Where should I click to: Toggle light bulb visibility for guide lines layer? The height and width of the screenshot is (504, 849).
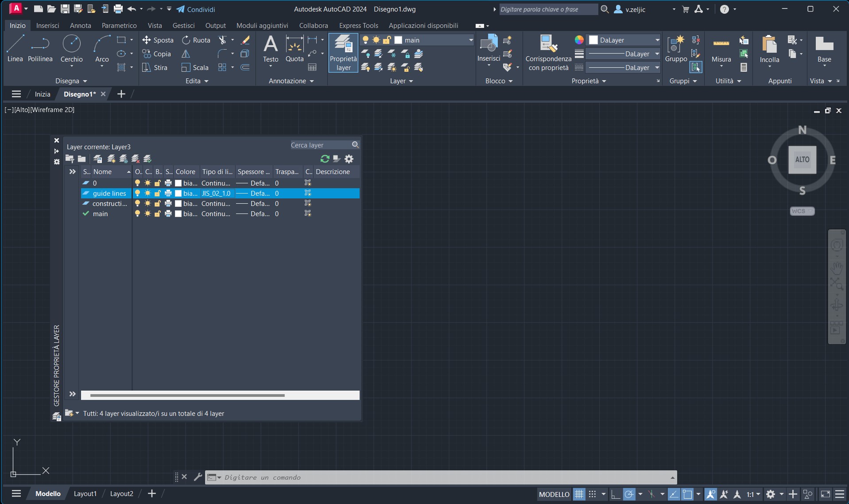coord(137,193)
